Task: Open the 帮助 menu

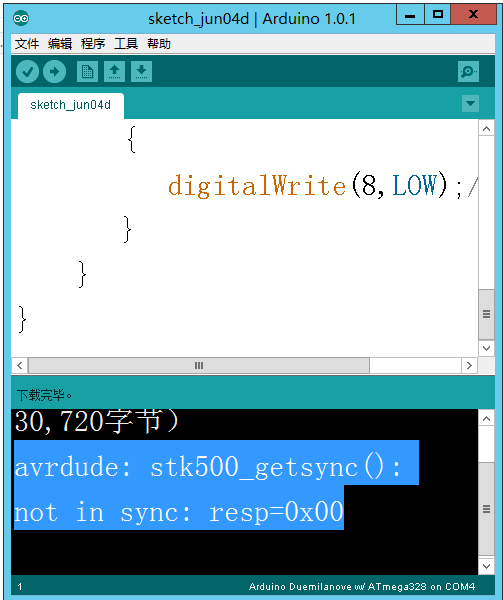Action: point(159,44)
